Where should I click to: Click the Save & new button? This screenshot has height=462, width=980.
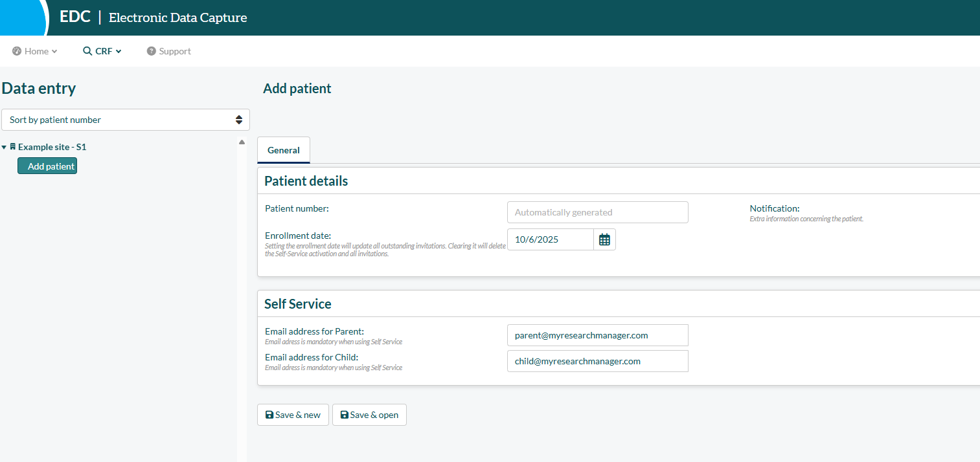pyautogui.click(x=293, y=415)
